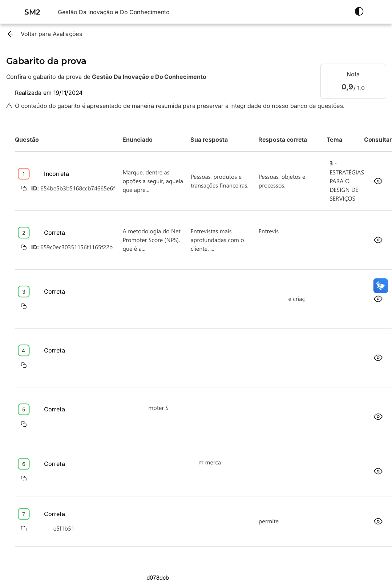Copy the ID of question 5

tap(24, 424)
